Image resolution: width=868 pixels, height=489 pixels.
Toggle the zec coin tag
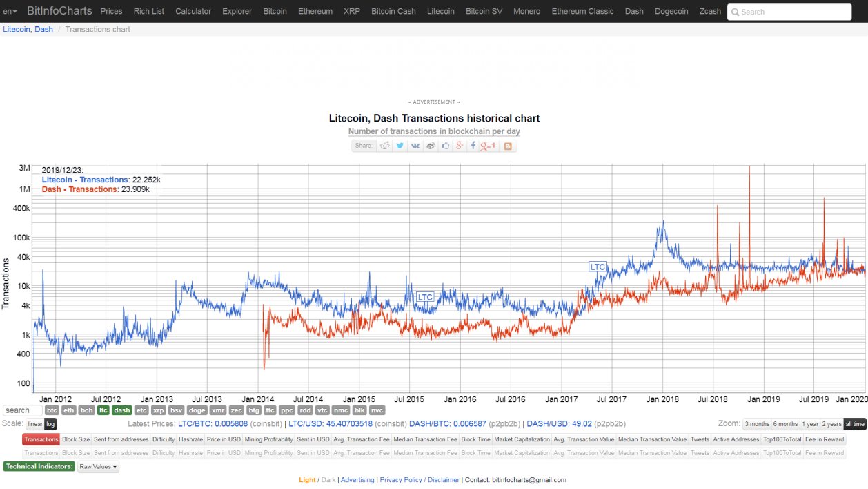click(236, 410)
